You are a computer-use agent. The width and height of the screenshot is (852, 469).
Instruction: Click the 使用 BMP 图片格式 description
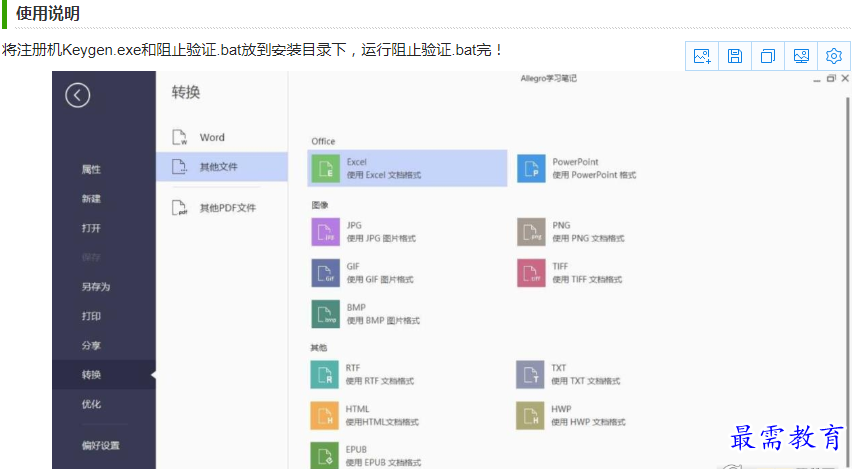pos(383,321)
